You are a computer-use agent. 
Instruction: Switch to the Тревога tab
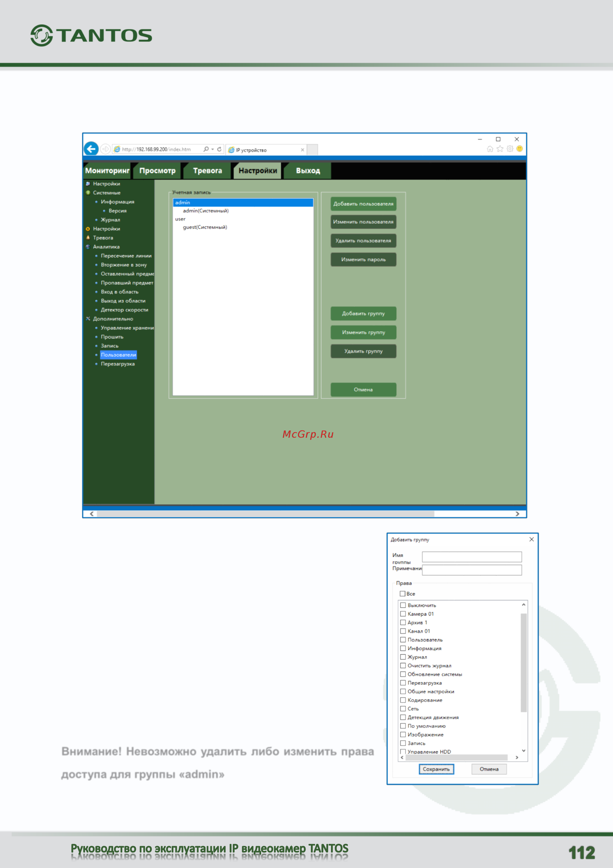pyautogui.click(x=207, y=171)
